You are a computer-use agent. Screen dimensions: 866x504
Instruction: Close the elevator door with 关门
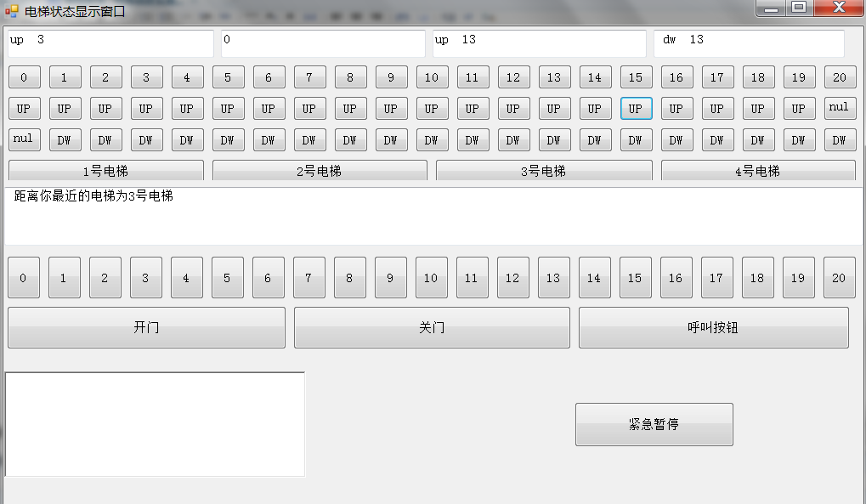[432, 328]
